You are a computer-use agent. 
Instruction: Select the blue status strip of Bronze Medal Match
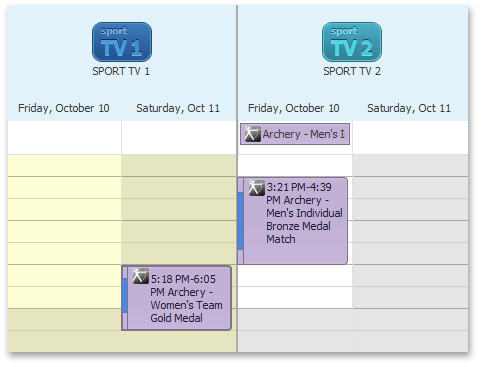point(240,221)
